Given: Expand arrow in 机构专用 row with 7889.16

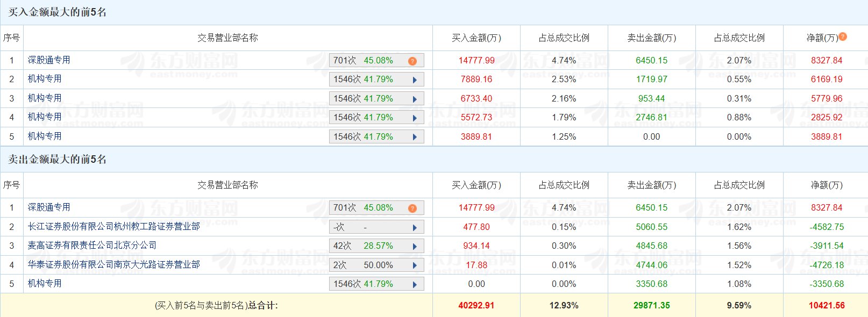Looking at the screenshot, I should [x=415, y=80].
